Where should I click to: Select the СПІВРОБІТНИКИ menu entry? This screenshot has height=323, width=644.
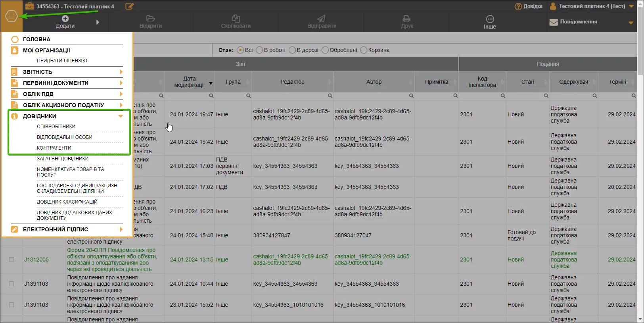(x=56, y=126)
